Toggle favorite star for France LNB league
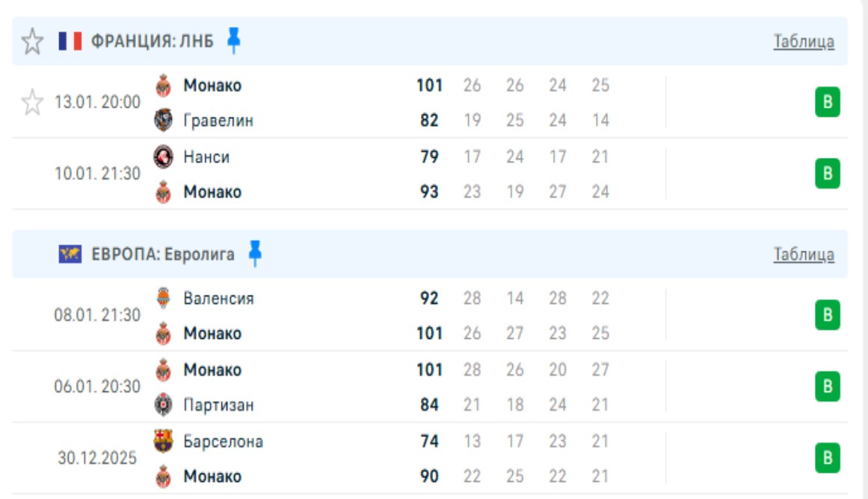This screenshot has width=868, height=499. tap(32, 42)
